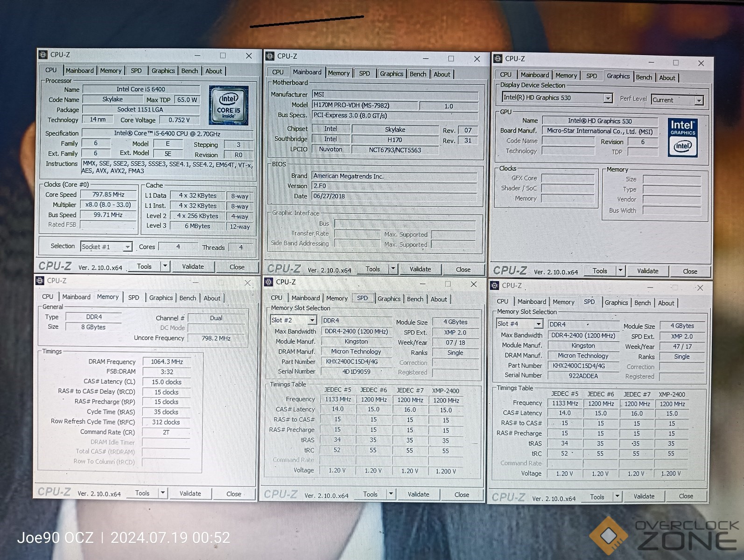Click the Intel Core i5 6400 name field
Viewport: 744px width, 560px height.
(x=141, y=89)
